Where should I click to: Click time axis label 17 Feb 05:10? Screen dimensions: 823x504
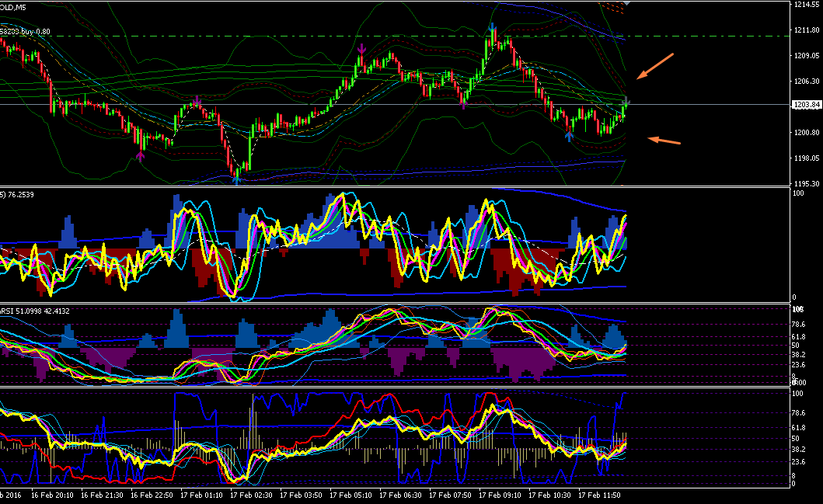pos(351,495)
